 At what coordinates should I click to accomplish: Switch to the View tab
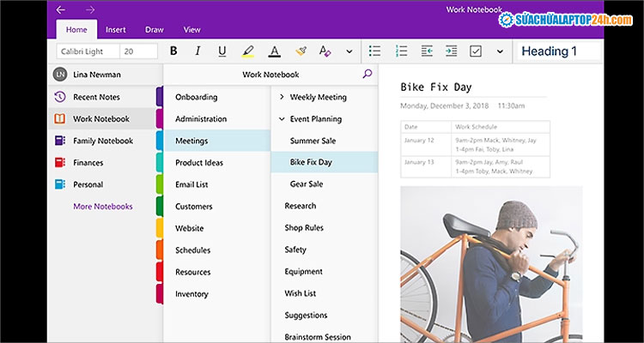[x=191, y=29]
